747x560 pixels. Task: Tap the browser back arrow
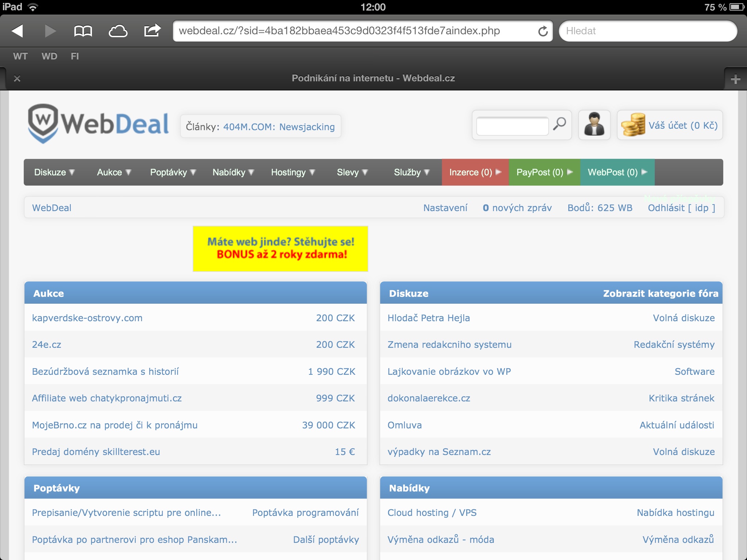click(x=18, y=31)
